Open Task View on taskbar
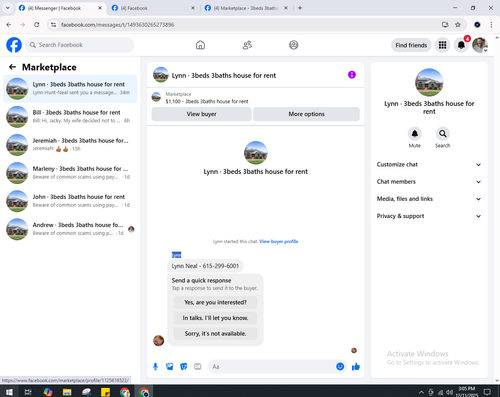The width and height of the screenshot is (500, 397). point(28,392)
